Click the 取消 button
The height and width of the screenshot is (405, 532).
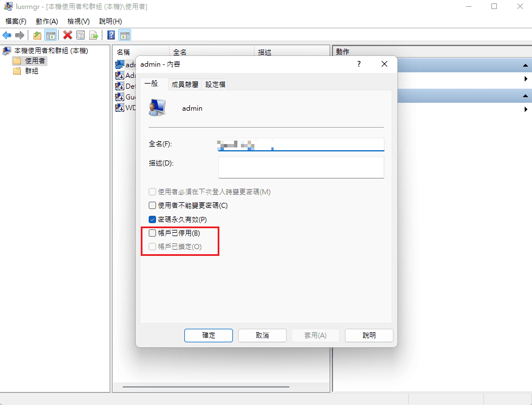[x=262, y=335]
